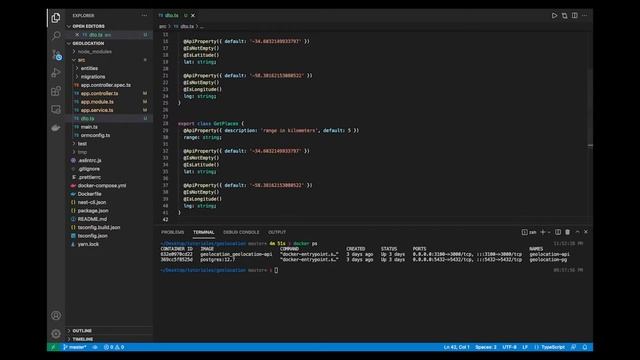The height and width of the screenshot is (360, 640).
Task: Switch to the Output panel tab
Action: click(277, 232)
